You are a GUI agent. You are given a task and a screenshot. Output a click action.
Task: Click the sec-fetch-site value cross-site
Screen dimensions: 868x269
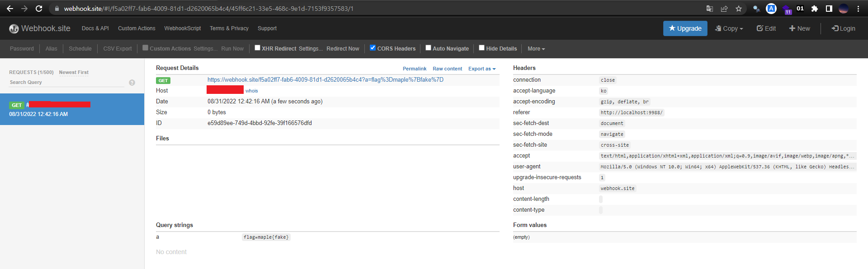[x=614, y=145]
